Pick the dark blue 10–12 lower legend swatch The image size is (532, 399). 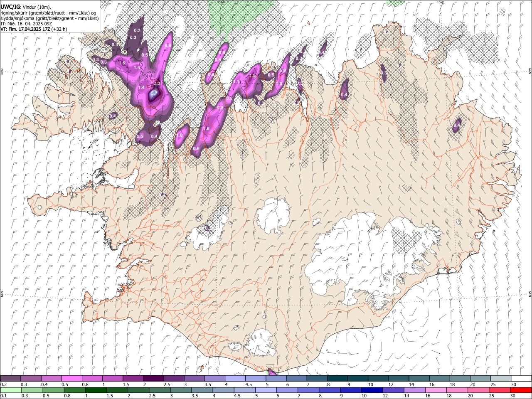point(372,390)
